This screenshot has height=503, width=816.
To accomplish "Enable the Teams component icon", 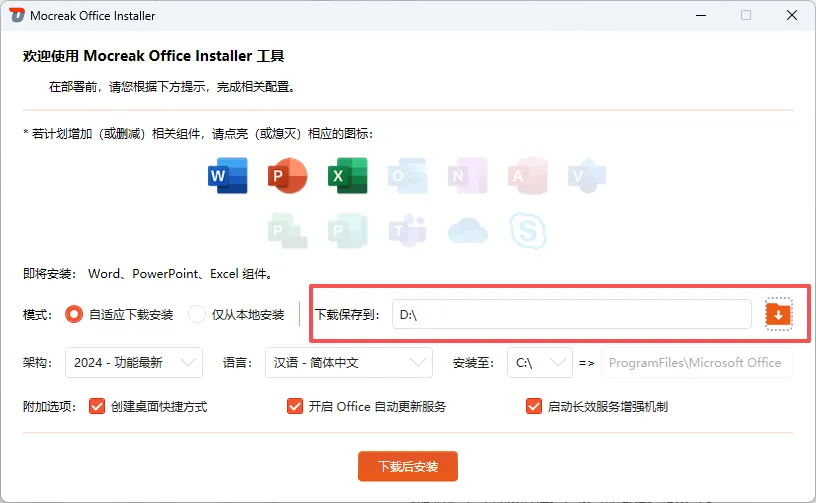I will [x=407, y=230].
